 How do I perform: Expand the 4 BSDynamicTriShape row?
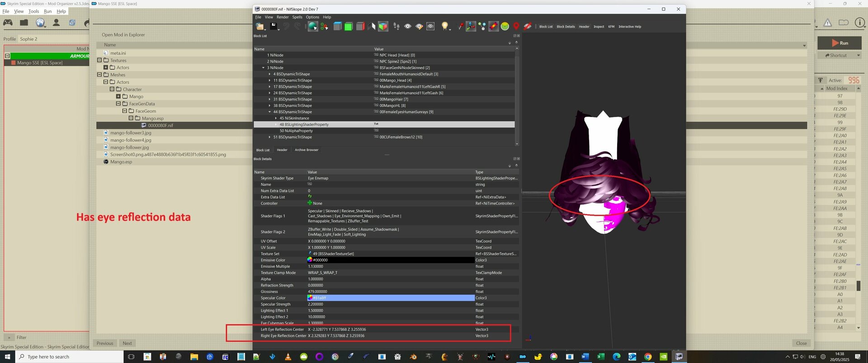(x=270, y=74)
